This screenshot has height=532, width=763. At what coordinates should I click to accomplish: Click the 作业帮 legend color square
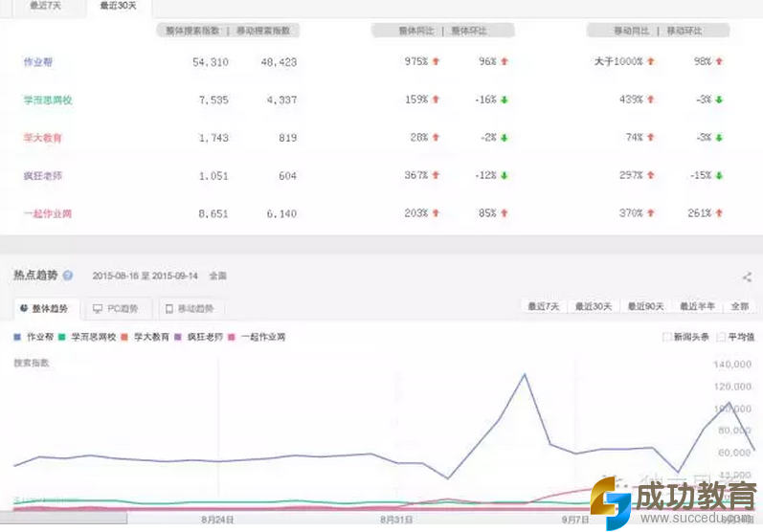click(x=18, y=338)
